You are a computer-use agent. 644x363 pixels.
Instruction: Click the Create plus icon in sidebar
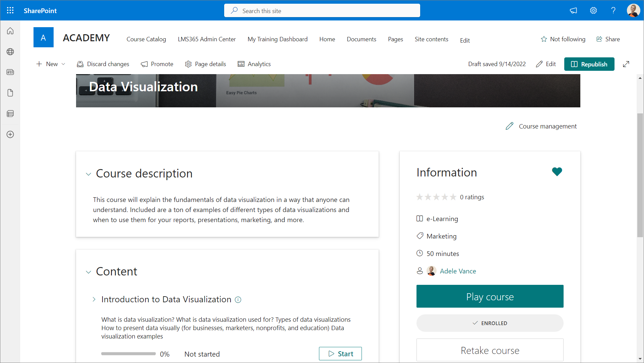pyautogui.click(x=10, y=135)
